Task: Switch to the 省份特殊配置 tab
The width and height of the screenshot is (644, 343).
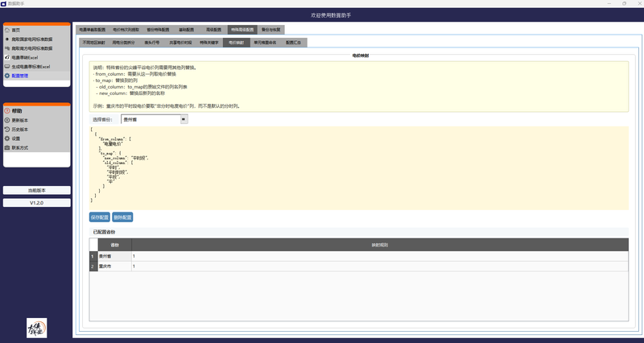Action: point(158,30)
